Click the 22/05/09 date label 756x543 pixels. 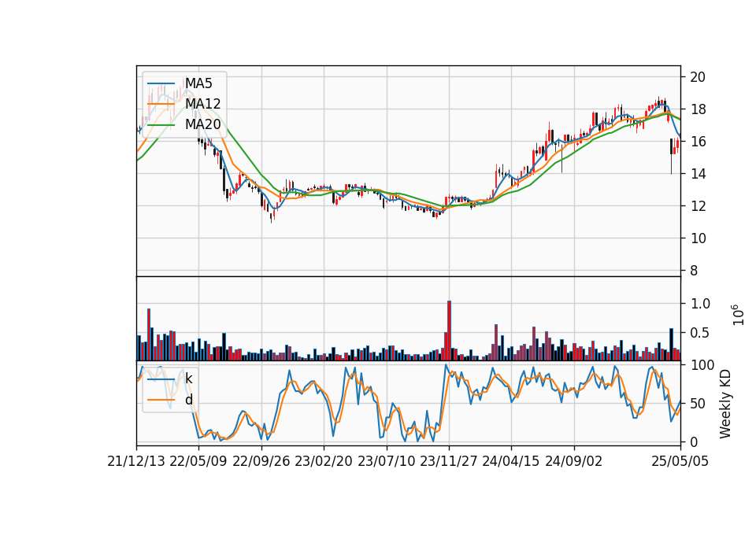coord(198,461)
